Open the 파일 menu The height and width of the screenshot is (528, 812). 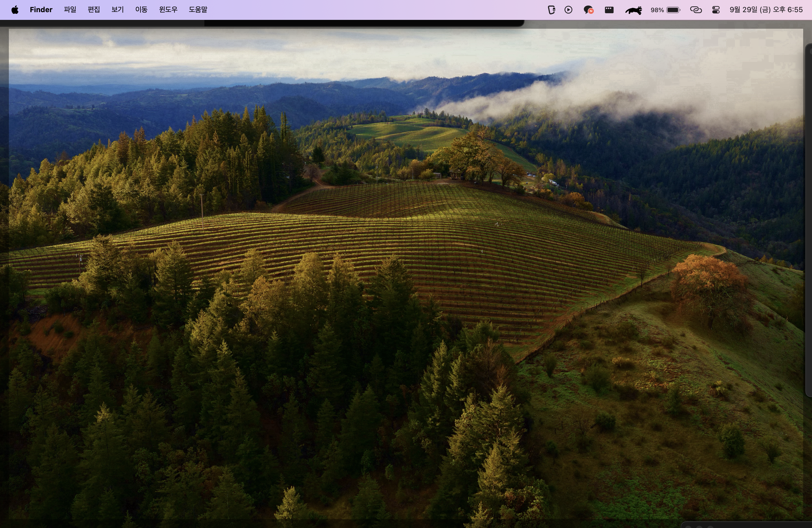[70, 10]
